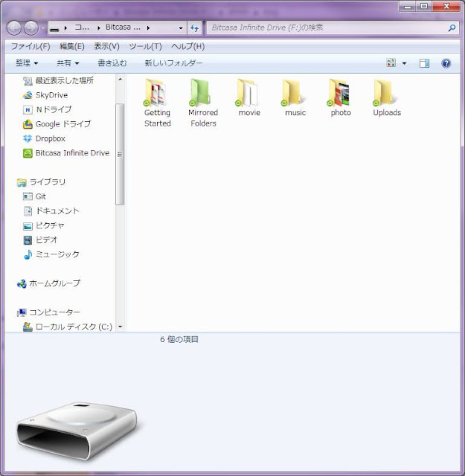The width and height of the screenshot is (465, 476).
Task: Select コンピューター in the sidebar
Action: click(48, 312)
